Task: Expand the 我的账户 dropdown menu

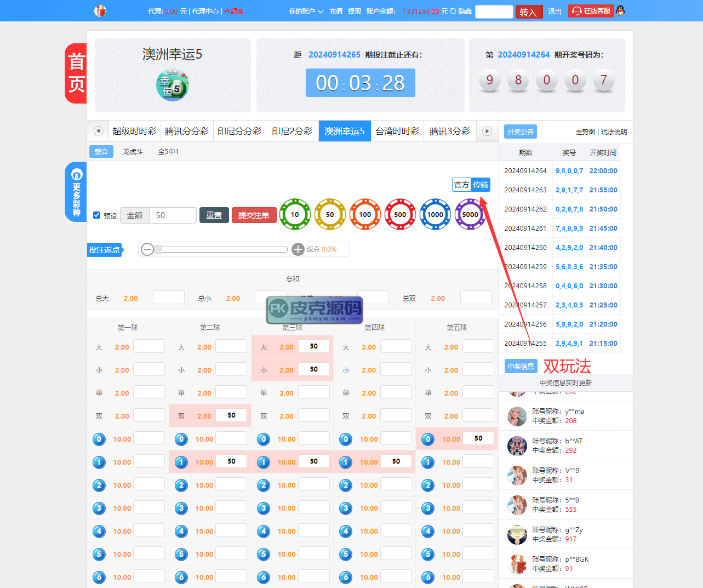Action: (306, 11)
